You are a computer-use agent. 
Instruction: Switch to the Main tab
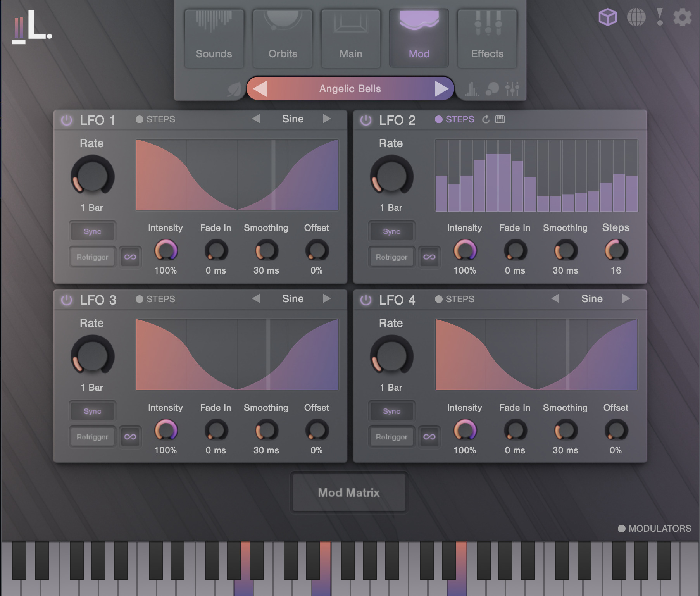(x=351, y=39)
